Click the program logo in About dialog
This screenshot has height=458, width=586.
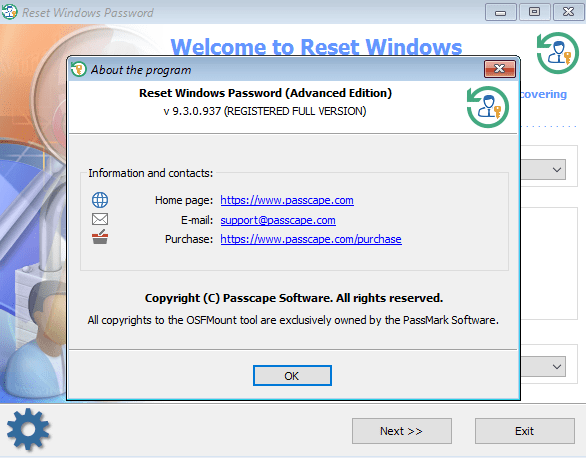point(488,107)
